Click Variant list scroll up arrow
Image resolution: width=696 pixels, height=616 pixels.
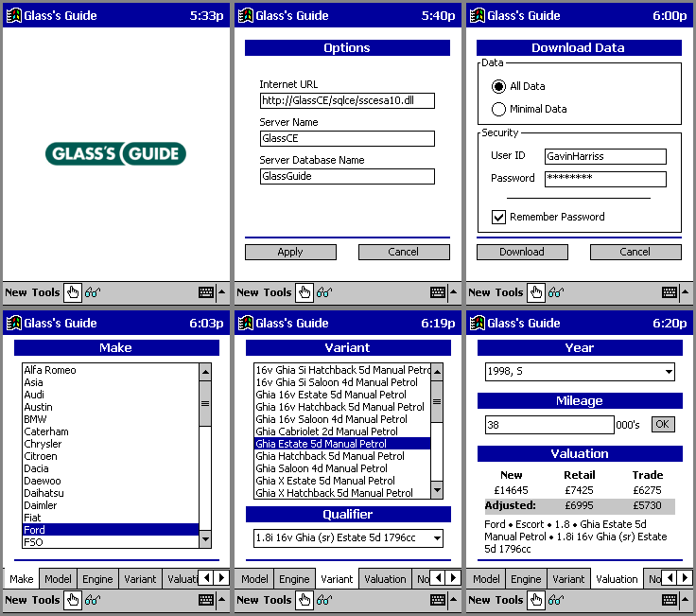coord(437,372)
